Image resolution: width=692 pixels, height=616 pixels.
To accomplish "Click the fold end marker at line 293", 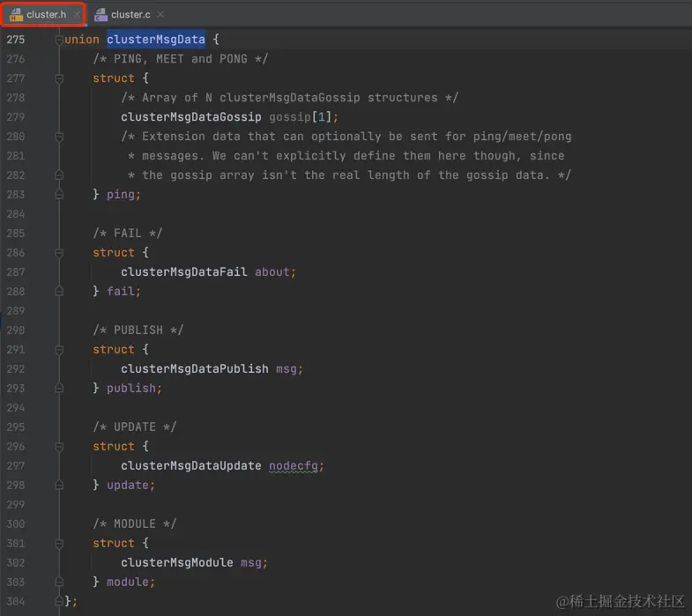I will [59, 389].
